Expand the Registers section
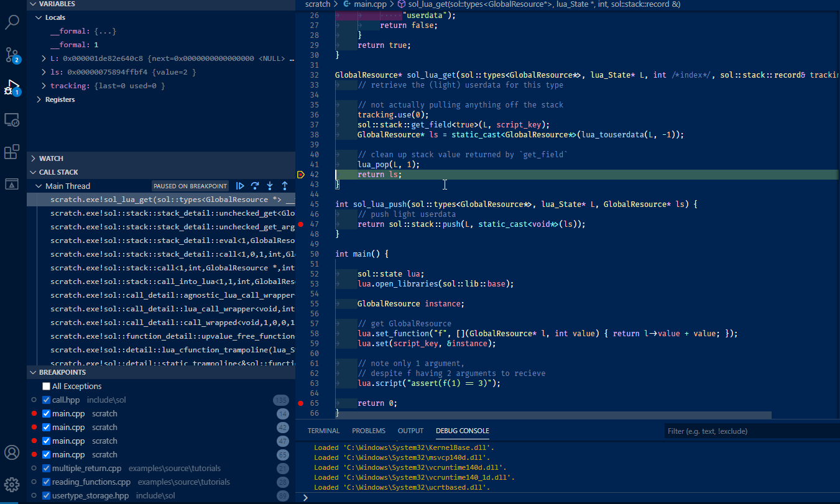This screenshot has width=840, height=504. [39, 99]
